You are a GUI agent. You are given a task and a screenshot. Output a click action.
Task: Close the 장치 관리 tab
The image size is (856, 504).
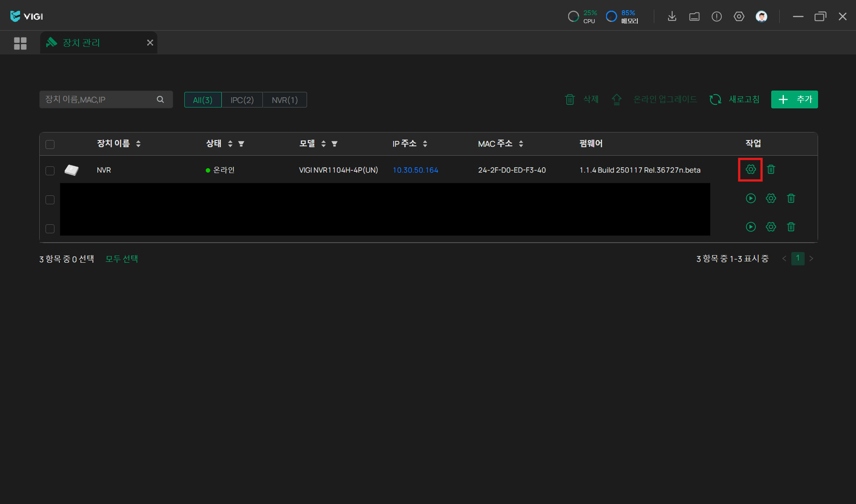click(x=150, y=42)
